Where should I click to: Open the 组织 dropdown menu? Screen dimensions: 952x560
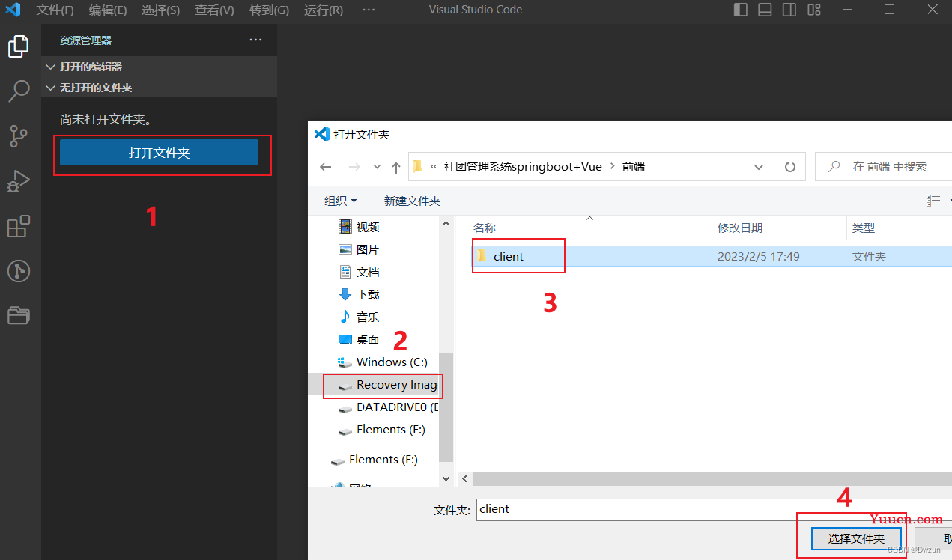tap(340, 201)
